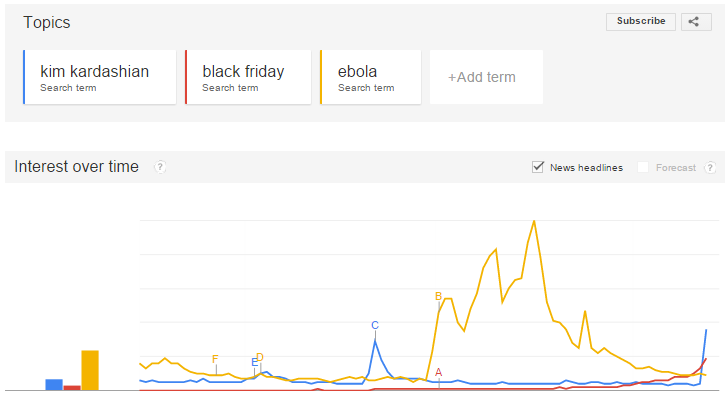Click the ebola peak on graph

point(534,221)
